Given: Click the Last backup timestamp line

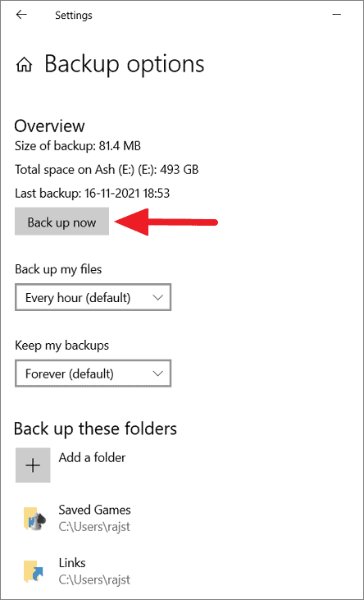Looking at the screenshot, I should click(x=92, y=193).
